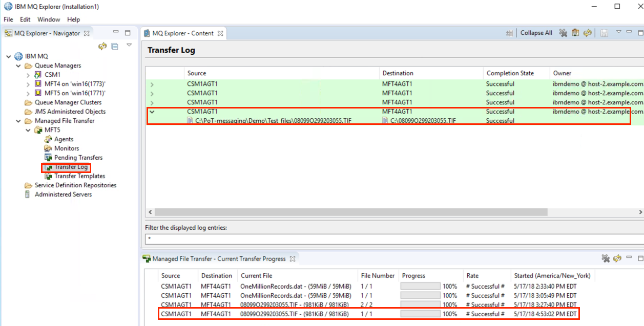Open the Content view menu dropdown arrow
Image resolution: width=644 pixels, height=326 pixels.
618,32
